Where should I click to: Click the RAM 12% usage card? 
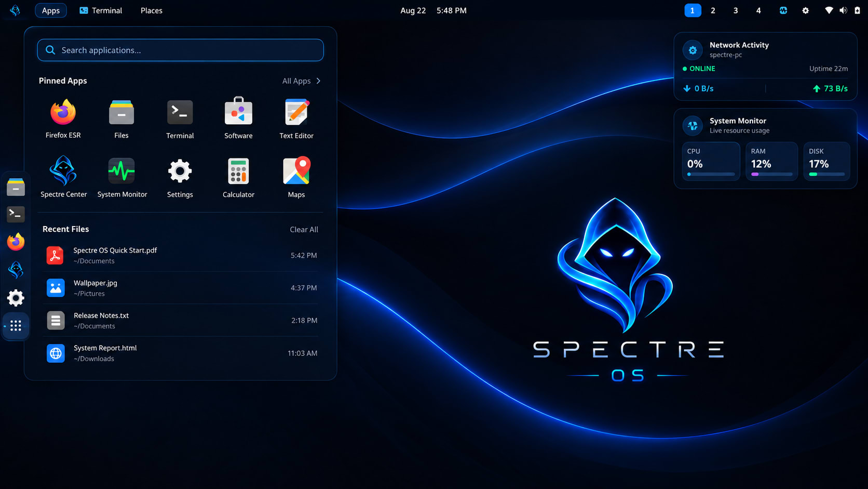coord(771,162)
